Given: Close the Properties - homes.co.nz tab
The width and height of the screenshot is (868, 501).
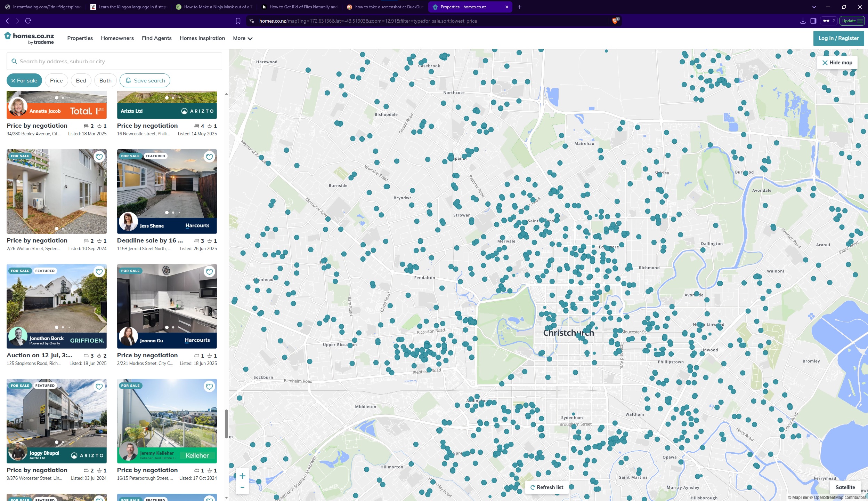Looking at the screenshot, I should point(506,7).
